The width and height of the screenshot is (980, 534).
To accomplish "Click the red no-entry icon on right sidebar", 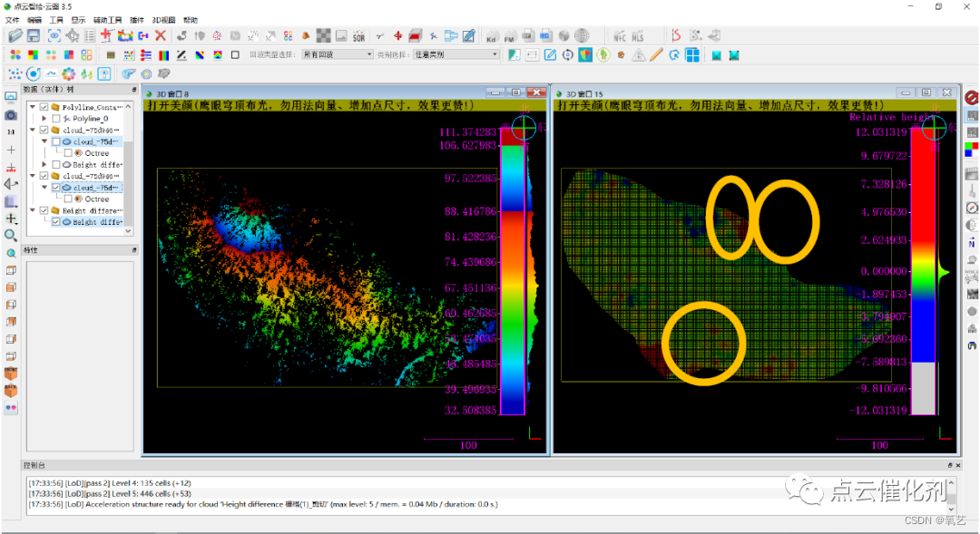I will coord(971,97).
